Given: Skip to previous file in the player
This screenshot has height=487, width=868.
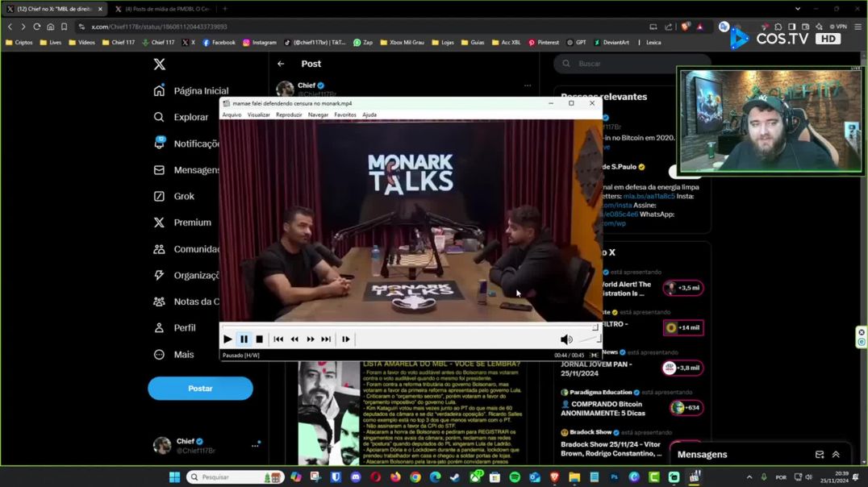Looking at the screenshot, I should click(x=278, y=339).
